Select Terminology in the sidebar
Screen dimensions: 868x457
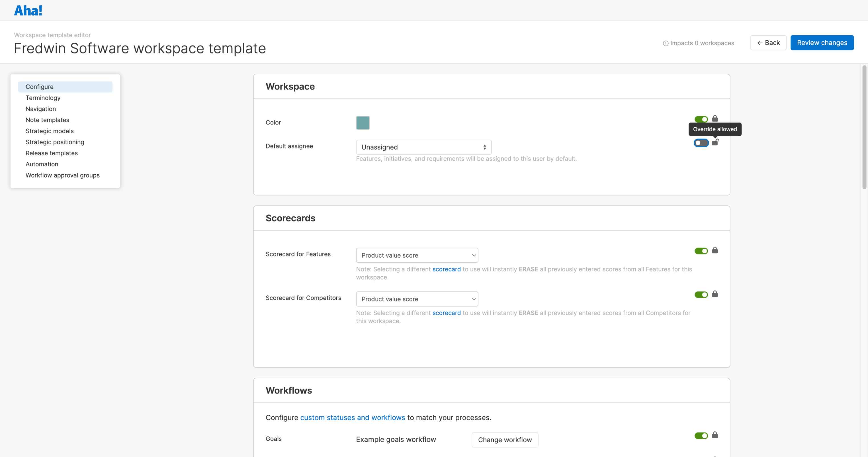pyautogui.click(x=43, y=98)
